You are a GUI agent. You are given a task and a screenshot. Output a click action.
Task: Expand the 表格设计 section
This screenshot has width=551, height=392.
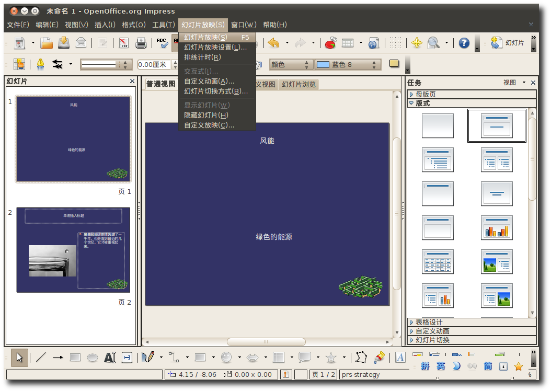click(x=472, y=322)
